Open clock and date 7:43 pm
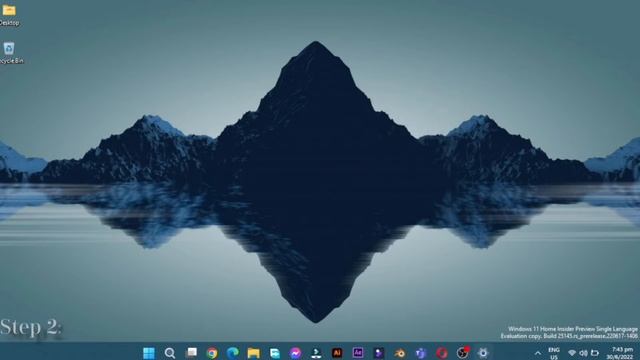Image resolution: width=640 pixels, height=360 pixels. coord(621,353)
